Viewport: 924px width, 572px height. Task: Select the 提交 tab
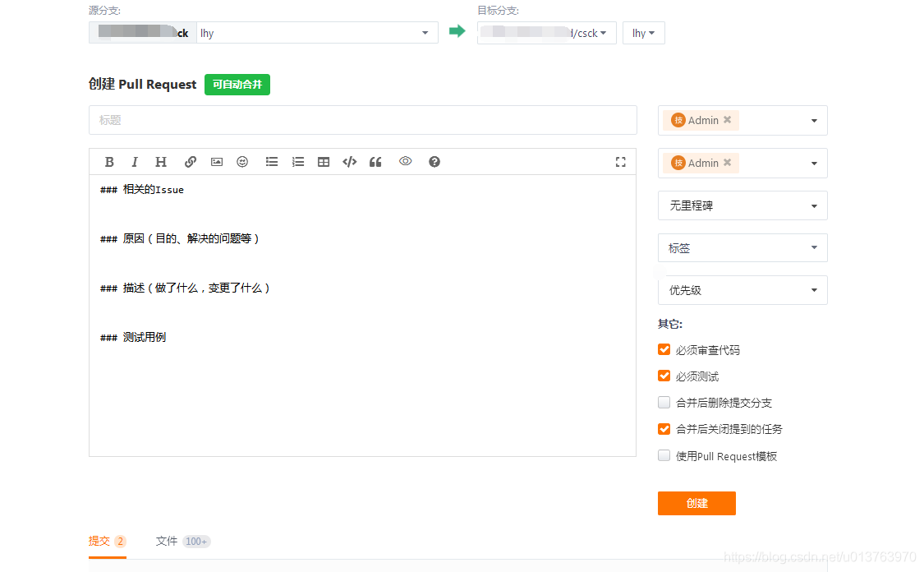click(99, 541)
